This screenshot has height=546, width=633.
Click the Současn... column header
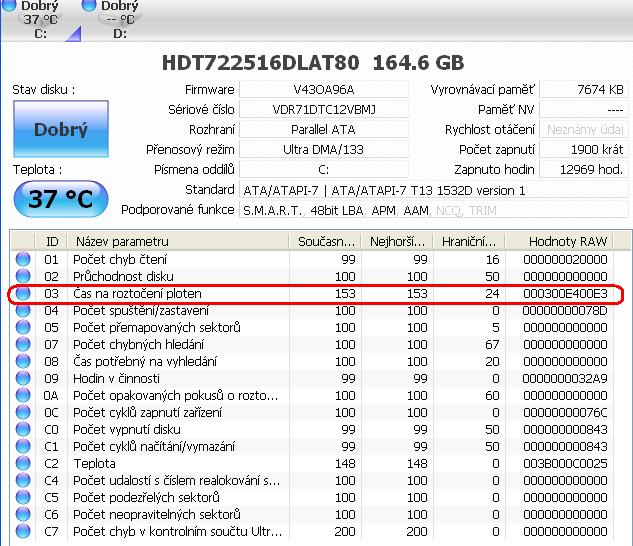point(325,242)
